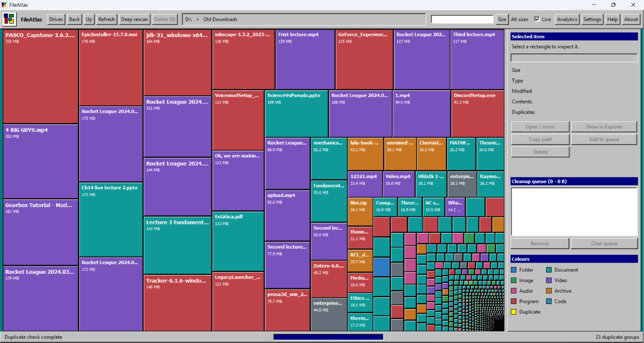Select the Third lecture.mp4 rectangle
The height and width of the screenshot is (343, 644).
pyautogui.click(x=477, y=60)
